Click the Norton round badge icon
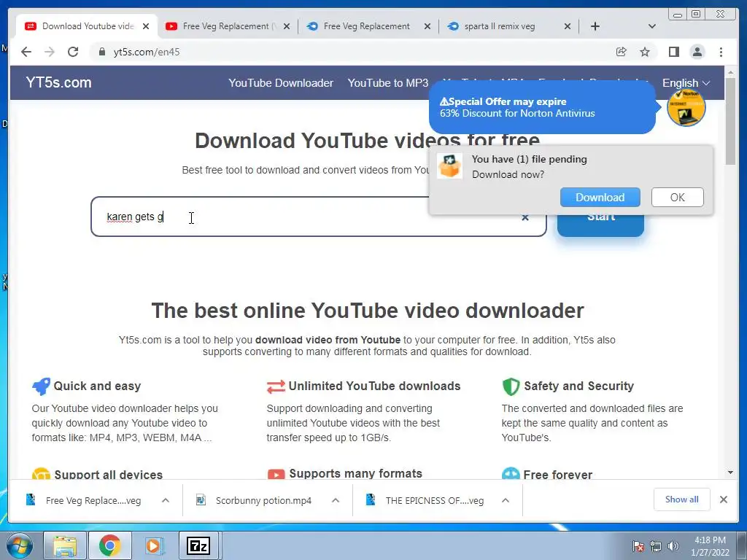 click(686, 108)
